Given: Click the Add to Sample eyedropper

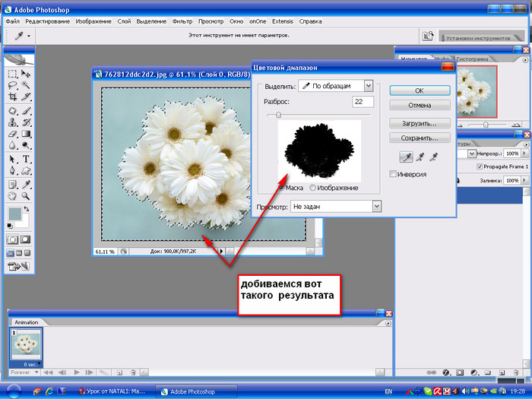Looking at the screenshot, I should click(420, 157).
